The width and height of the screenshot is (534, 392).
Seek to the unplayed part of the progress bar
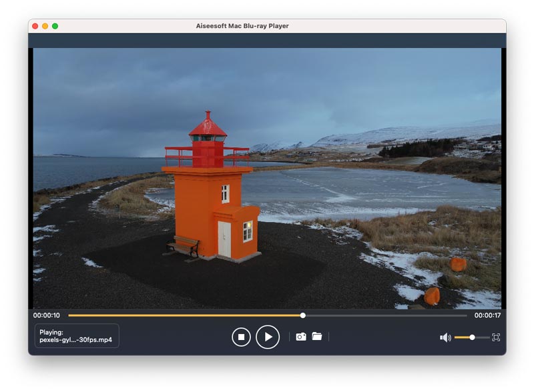pyautogui.click(x=387, y=315)
